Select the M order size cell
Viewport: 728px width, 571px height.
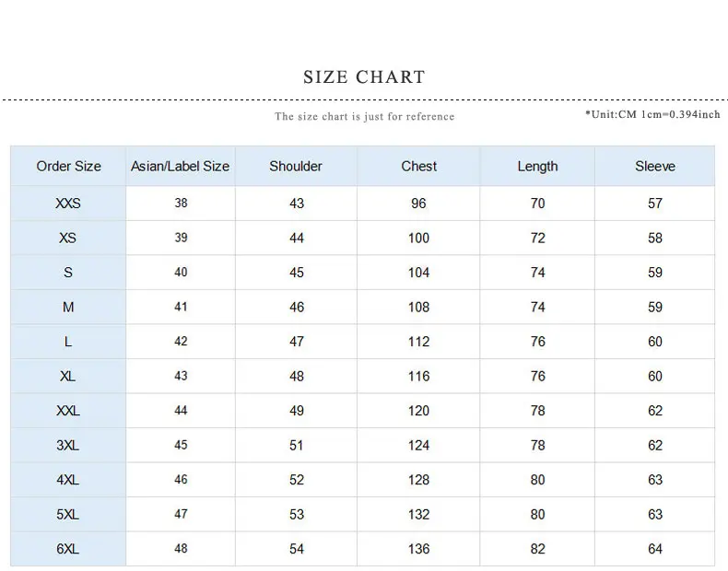pyautogui.click(x=68, y=307)
